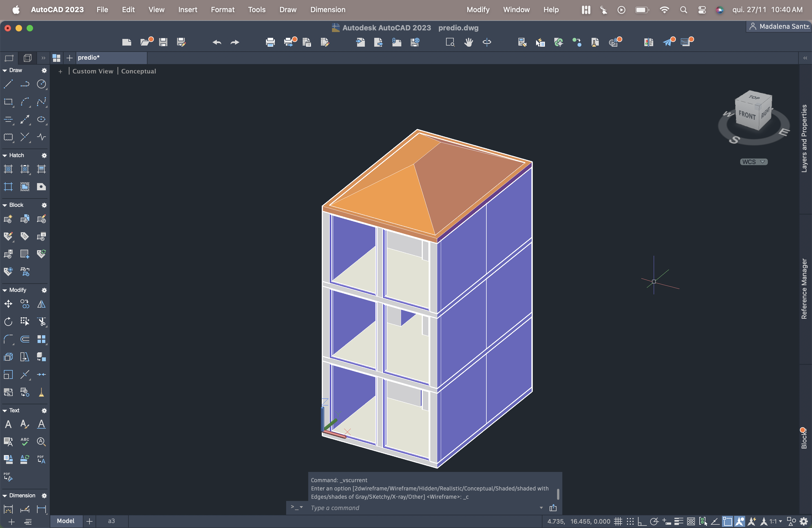Select the Hatch tool icon
The width and height of the screenshot is (812, 528).
8,169
